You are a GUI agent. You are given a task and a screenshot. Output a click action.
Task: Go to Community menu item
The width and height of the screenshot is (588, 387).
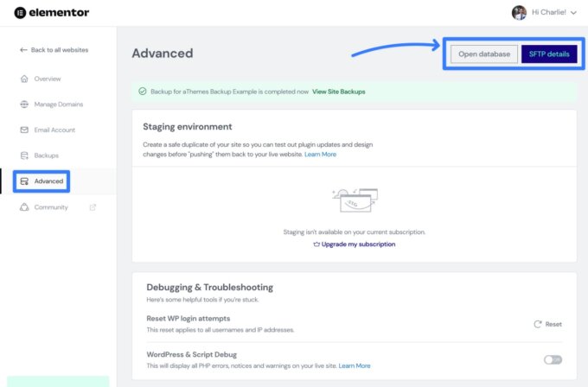click(51, 207)
